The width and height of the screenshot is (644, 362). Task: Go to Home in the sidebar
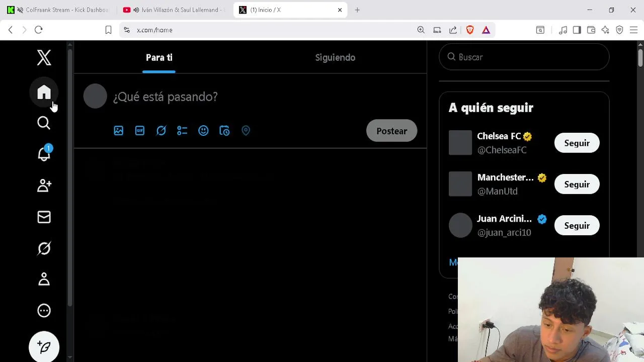44,93
